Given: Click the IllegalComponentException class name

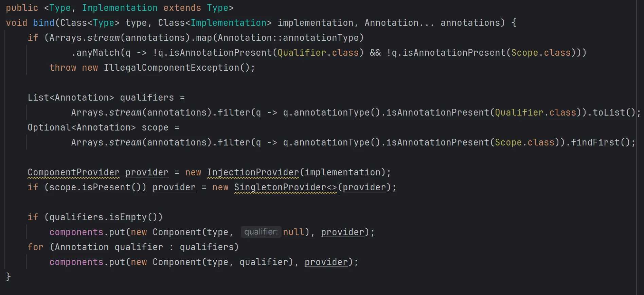Looking at the screenshot, I should tap(171, 68).
